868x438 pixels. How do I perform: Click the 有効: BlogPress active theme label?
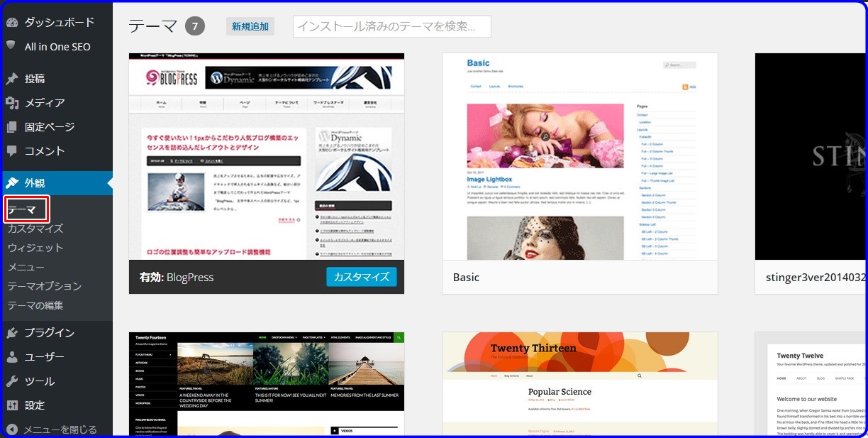[x=177, y=277]
